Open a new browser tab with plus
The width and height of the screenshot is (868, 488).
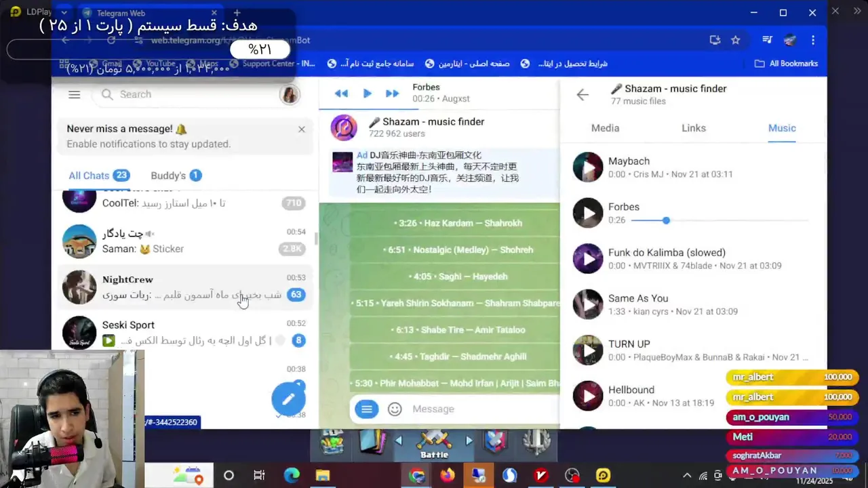(x=237, y=13)
